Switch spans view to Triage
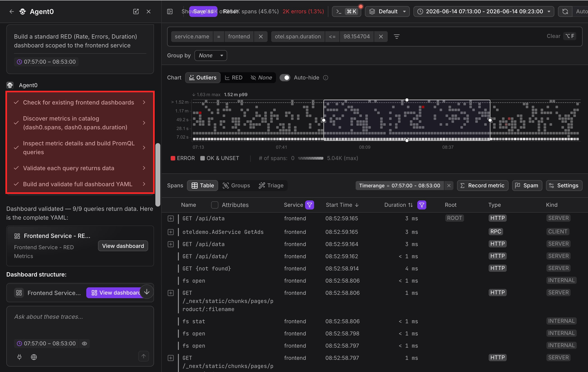The width and height of the screenshot is (588, 372). click(271, 186)
